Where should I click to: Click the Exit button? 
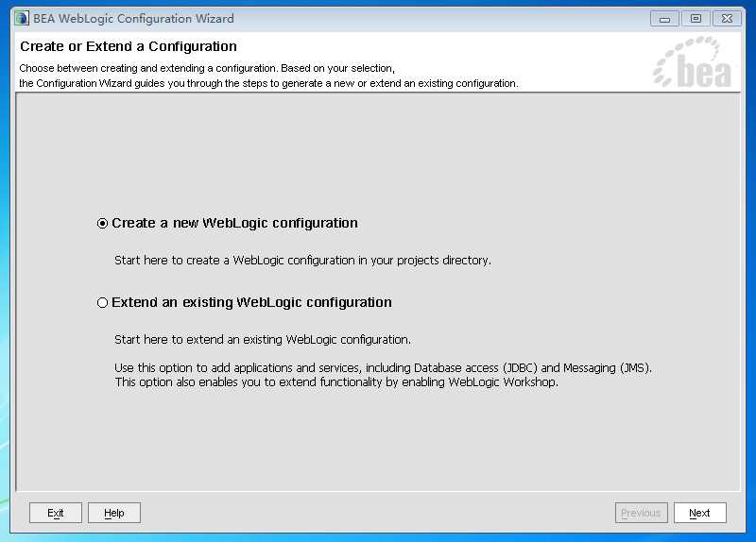pyautogui.click(x=56, y=513)
